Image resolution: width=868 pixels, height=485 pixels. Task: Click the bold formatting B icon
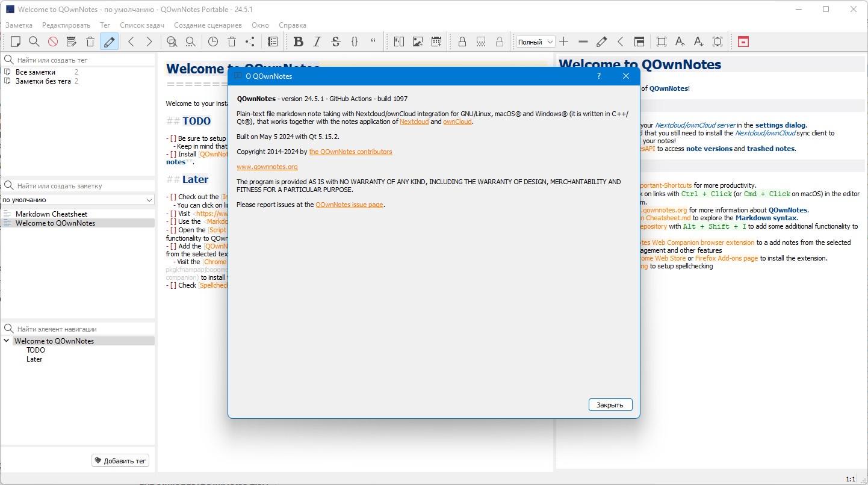point(299,42)
